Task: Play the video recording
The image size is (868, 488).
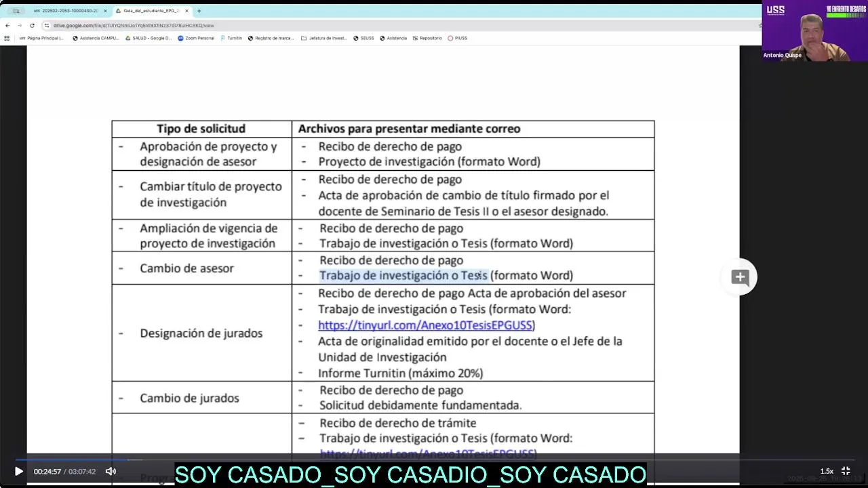Action: coord(18,471)
